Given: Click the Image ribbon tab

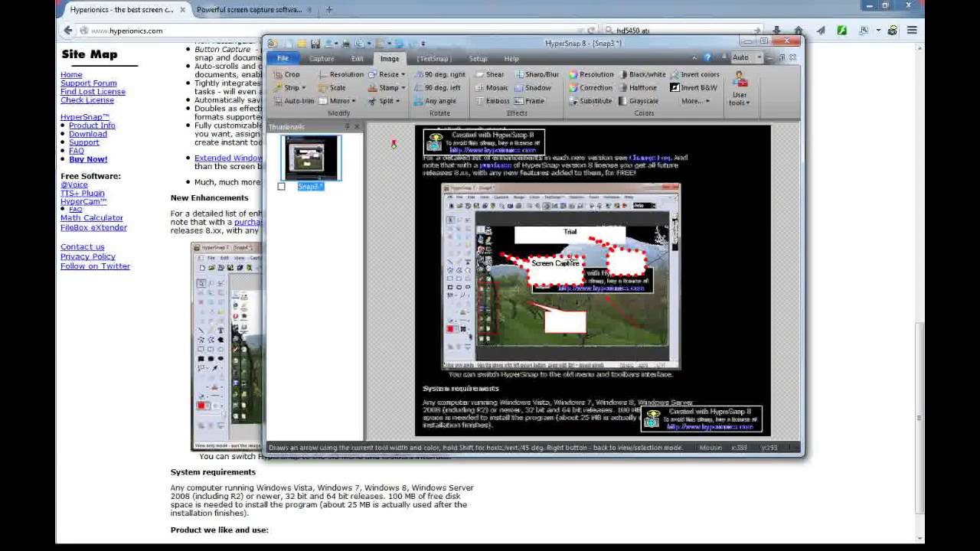Looking at the screenshot, I should click(x=390, y=58).
